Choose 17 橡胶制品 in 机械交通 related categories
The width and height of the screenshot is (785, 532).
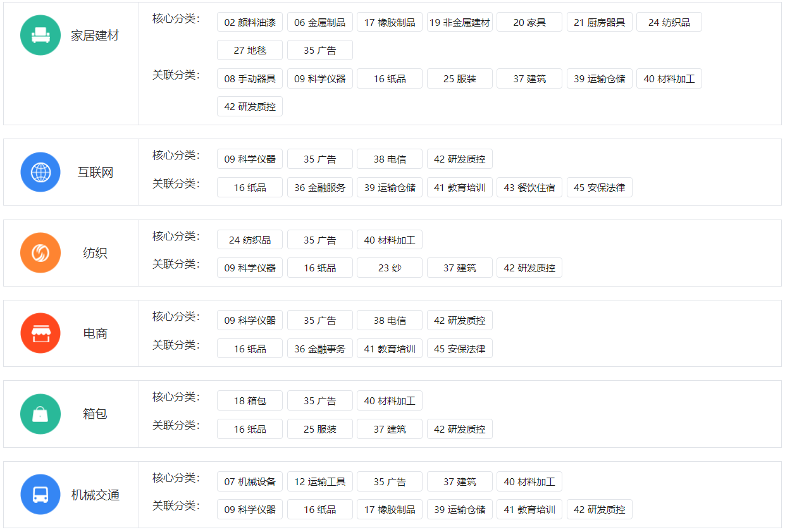[390, 509]
